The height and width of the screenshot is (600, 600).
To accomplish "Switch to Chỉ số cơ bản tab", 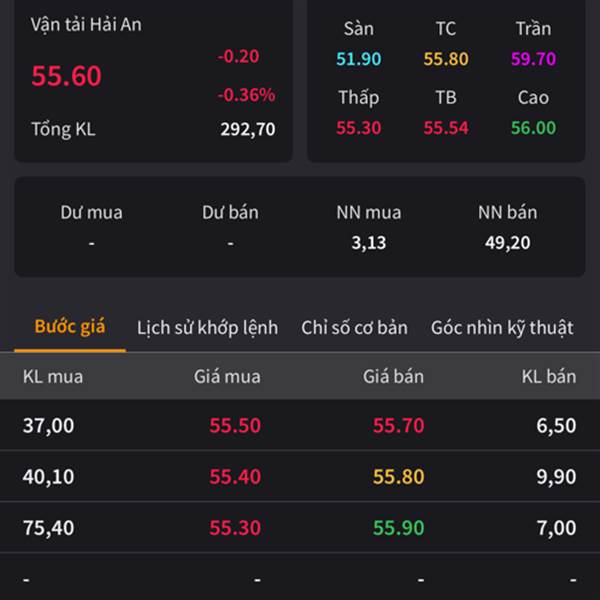I will pos(354,328).
